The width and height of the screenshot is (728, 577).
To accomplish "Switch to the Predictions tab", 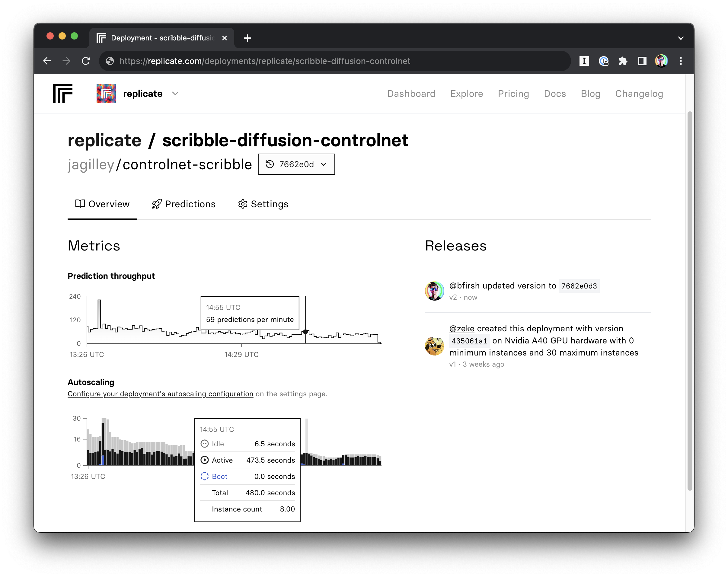I will tap(183, 204).
